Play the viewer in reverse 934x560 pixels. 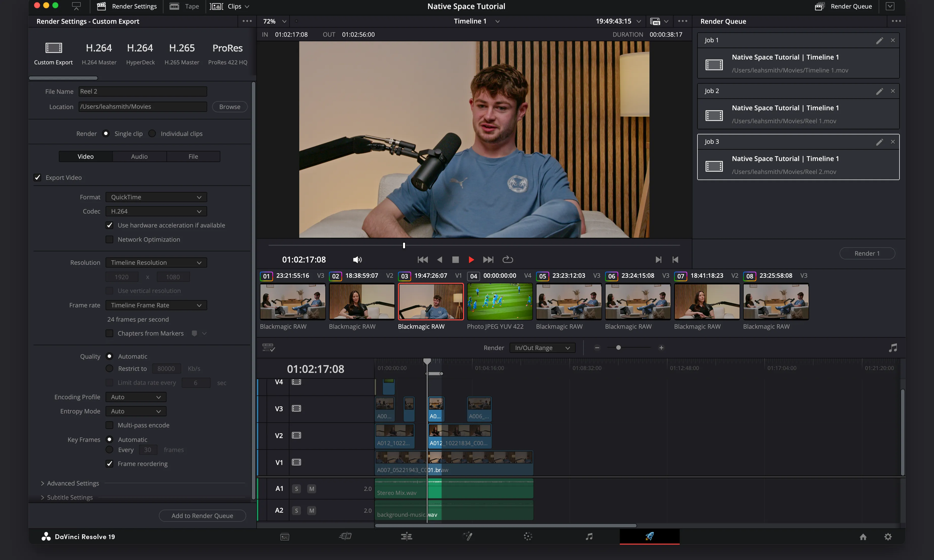click(439, 260)
